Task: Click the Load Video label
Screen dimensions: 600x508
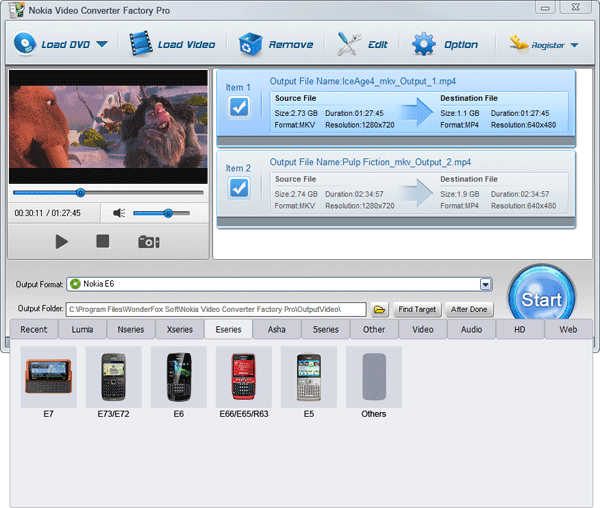Action: point(186,45)
